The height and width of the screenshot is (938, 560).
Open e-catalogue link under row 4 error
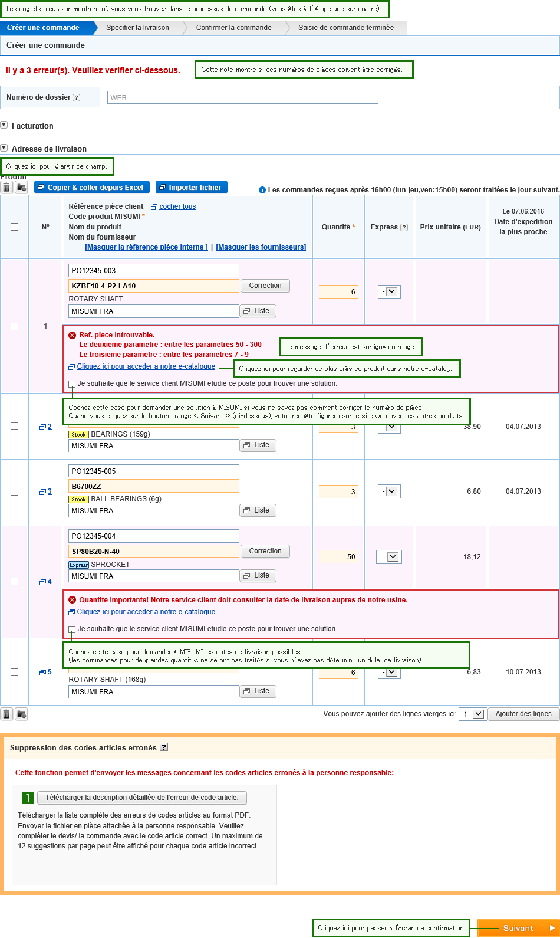tap(146, 612)
